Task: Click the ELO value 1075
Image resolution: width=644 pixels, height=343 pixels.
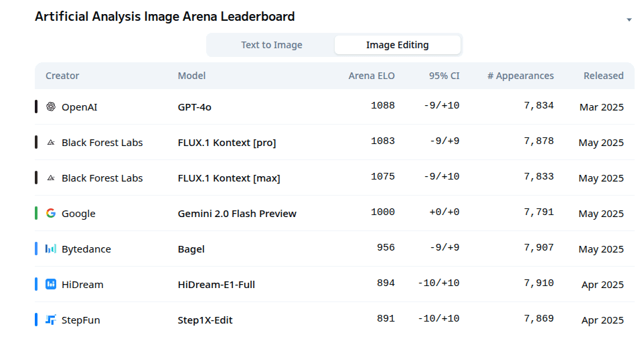Action: [383, 176]
